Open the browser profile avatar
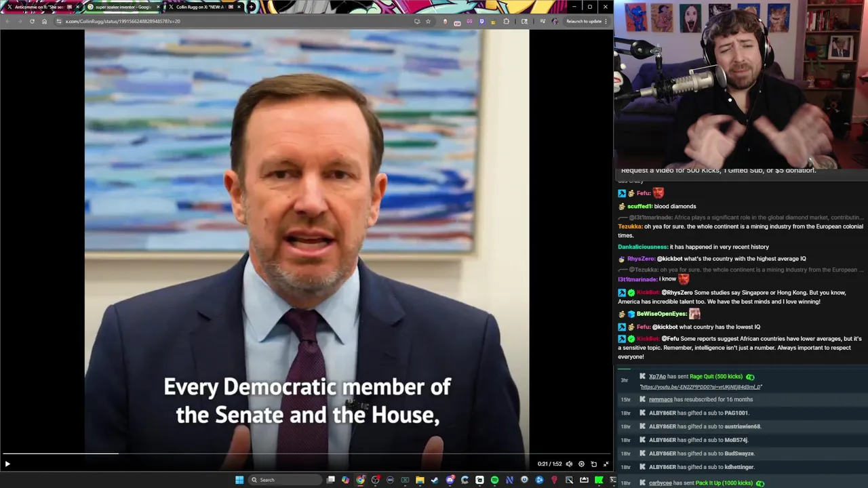The image size is (868, 488). click(555, 21)
